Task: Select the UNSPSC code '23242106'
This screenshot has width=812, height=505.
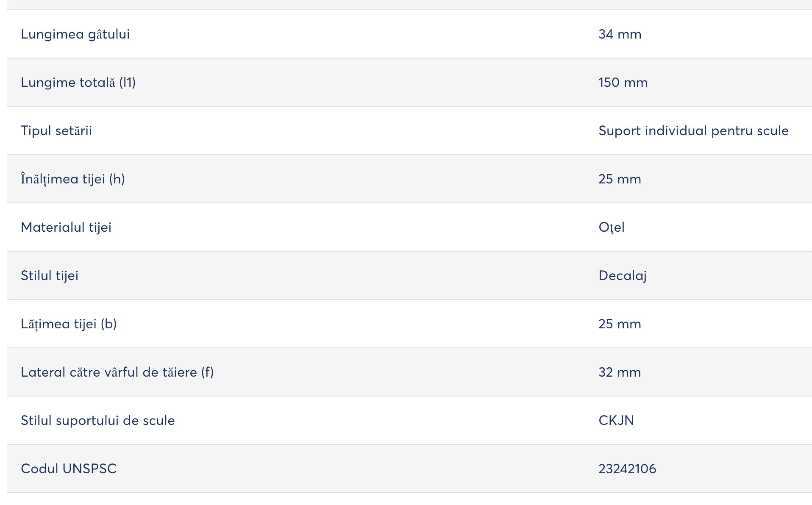Action: click(x=627, y=469)
